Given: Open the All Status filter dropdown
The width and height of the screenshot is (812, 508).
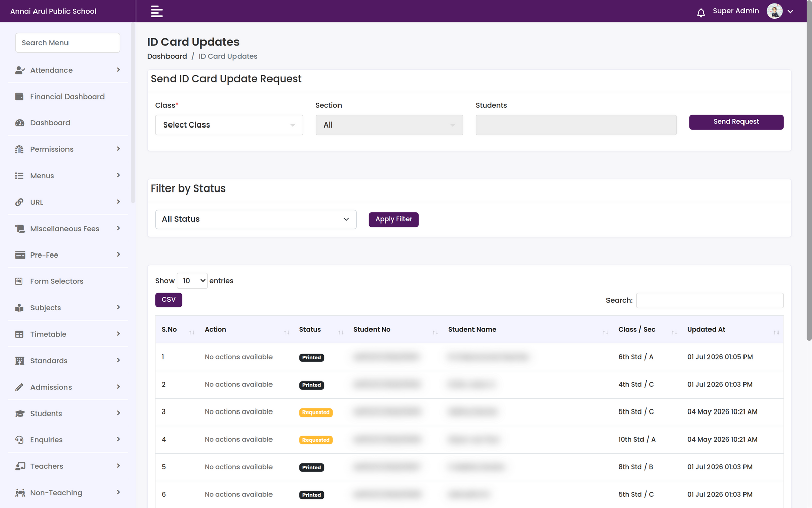Looking at the screenshot, I should (x=256, y=219).
